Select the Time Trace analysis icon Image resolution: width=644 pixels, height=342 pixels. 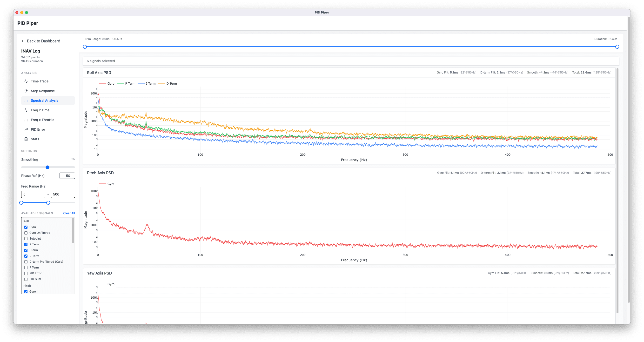(26, 81)
